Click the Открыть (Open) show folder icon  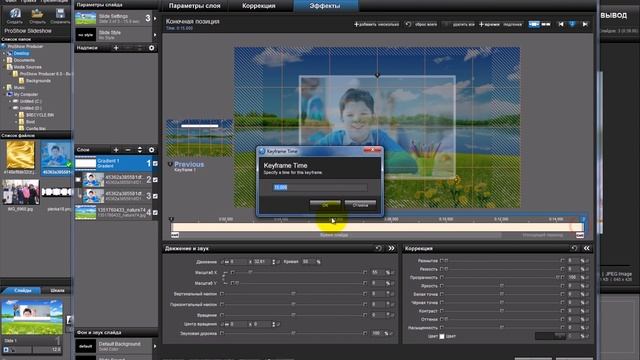37,13
